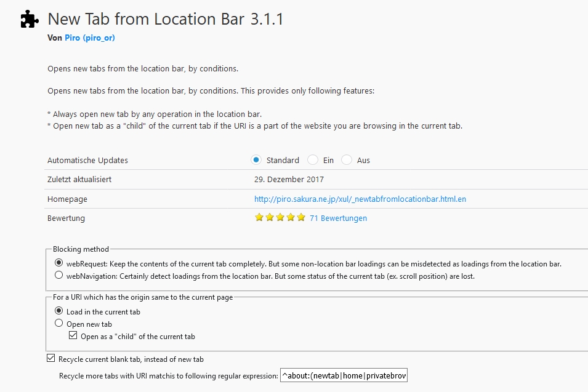Set automatic updates to Ein

pos(313,160)
